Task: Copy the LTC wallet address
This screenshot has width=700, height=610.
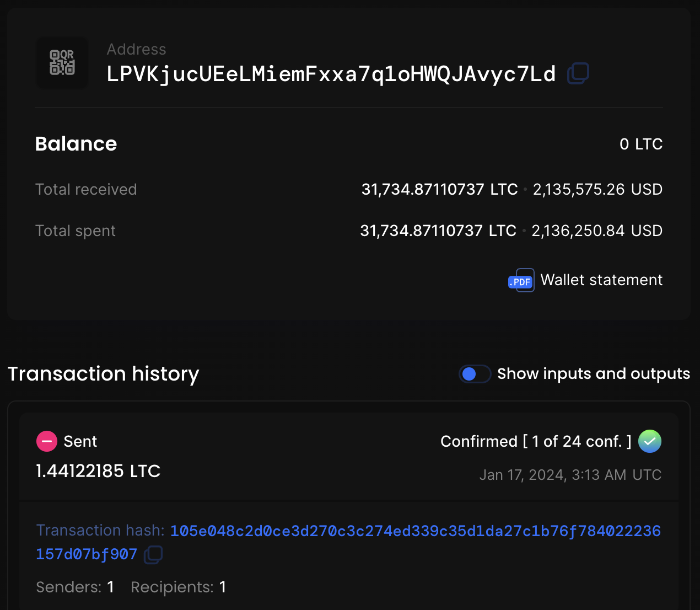Action: click(x=578, y=73)
